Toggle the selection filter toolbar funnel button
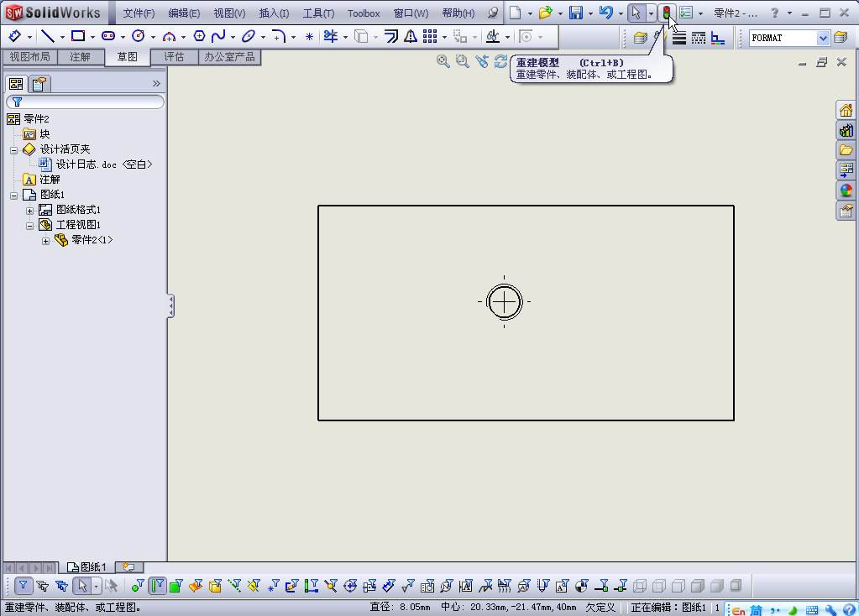 click(23, 586)
